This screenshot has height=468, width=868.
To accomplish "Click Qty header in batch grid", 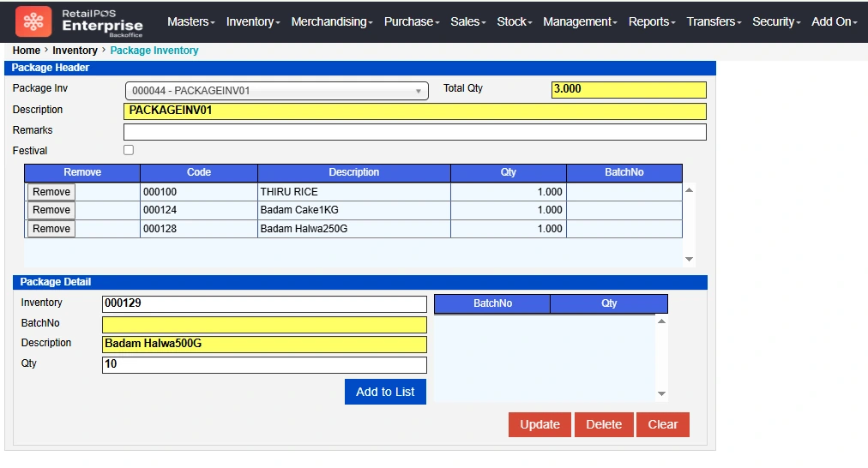I will pos(609,303).
